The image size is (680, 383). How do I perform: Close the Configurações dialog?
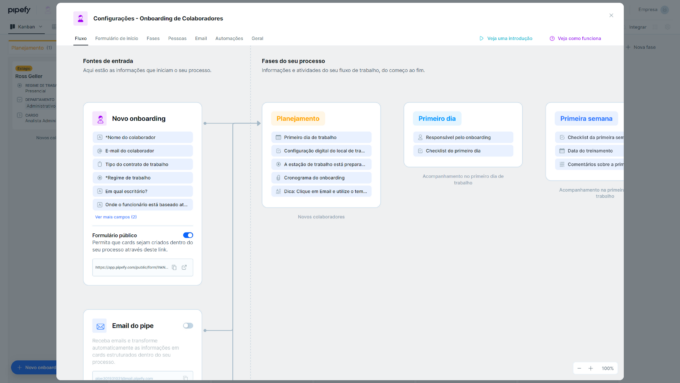611,16
